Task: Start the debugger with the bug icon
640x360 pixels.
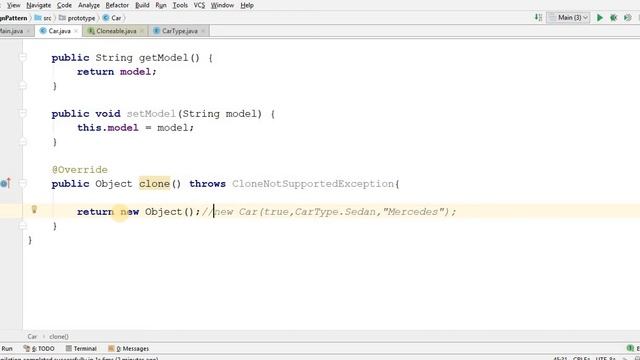Action: (613, 18)
